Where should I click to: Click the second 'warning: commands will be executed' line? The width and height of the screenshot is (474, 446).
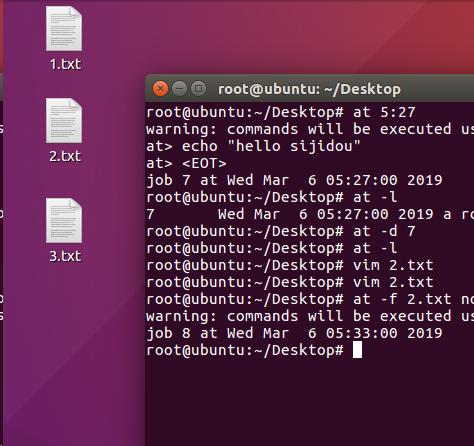pyautogui.click(x=310, y=316)
